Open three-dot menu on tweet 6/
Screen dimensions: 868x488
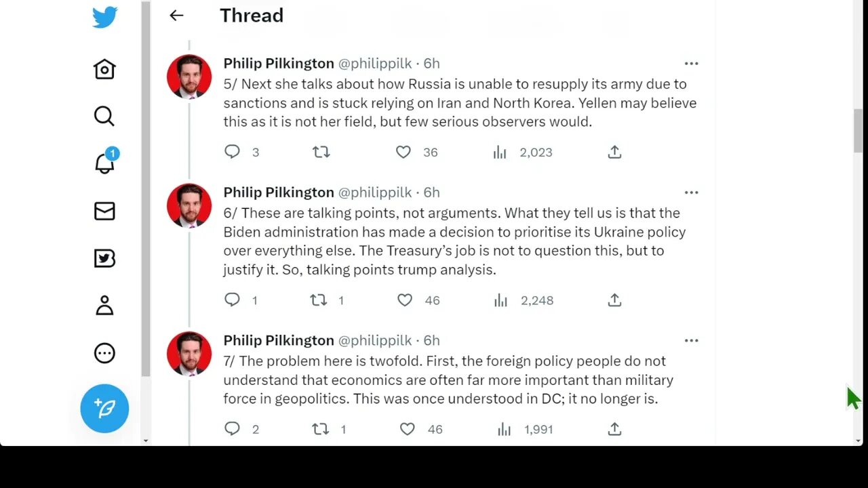[691, 192]
